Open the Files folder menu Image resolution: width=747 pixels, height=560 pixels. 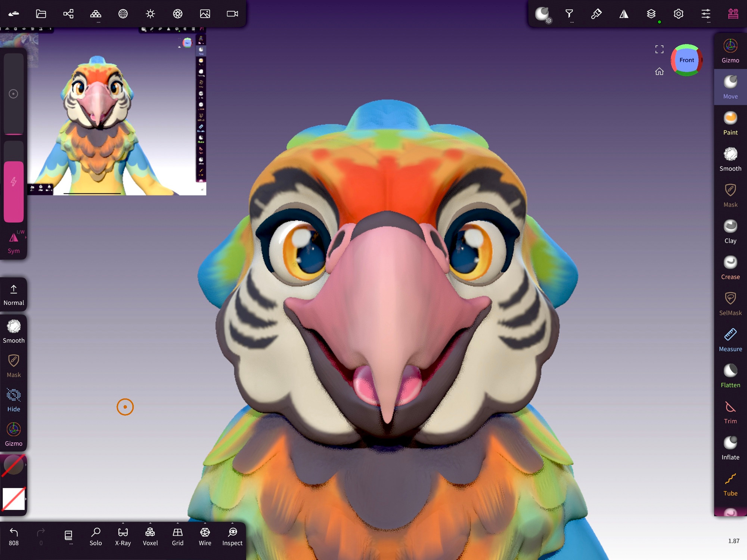coord(41,14)
